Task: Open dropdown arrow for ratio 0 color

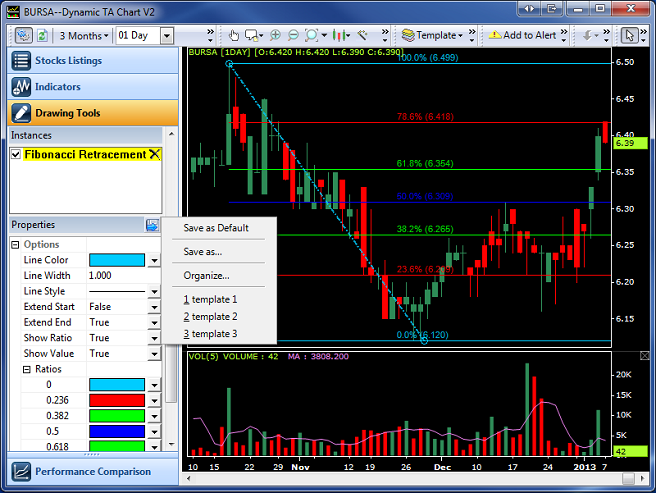Action: click(x=154, y=385)
